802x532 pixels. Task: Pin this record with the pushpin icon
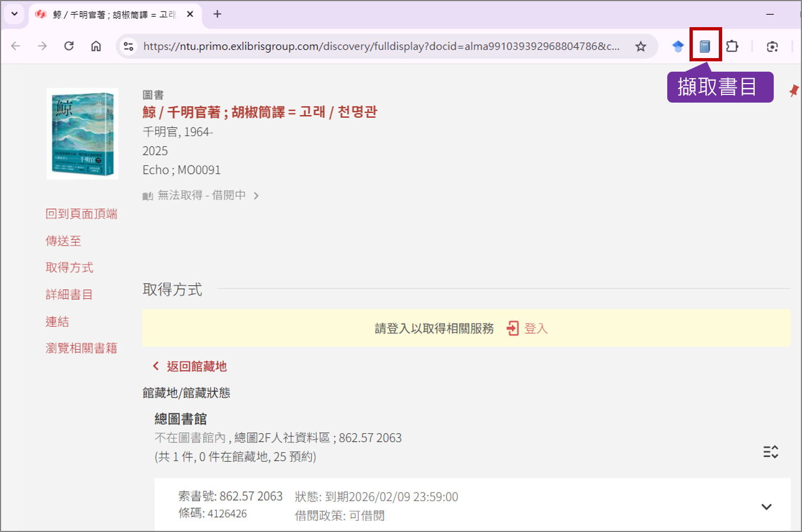click(x=794, y=91)
